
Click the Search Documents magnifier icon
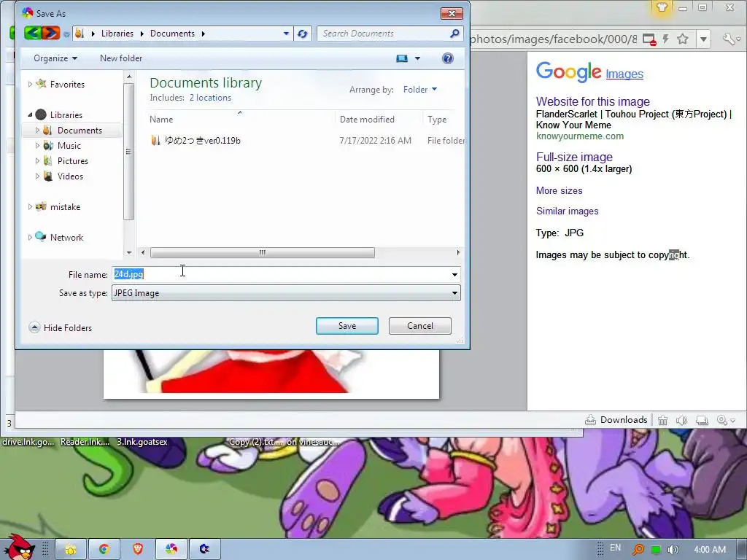(454, 34)
